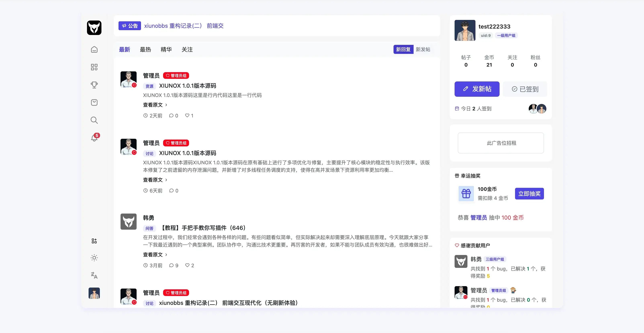Viewport: 644px width, 333px height.
Task: Select 新发帖 sort toggle
Action: pyautogui.click(x=423, y=49)
